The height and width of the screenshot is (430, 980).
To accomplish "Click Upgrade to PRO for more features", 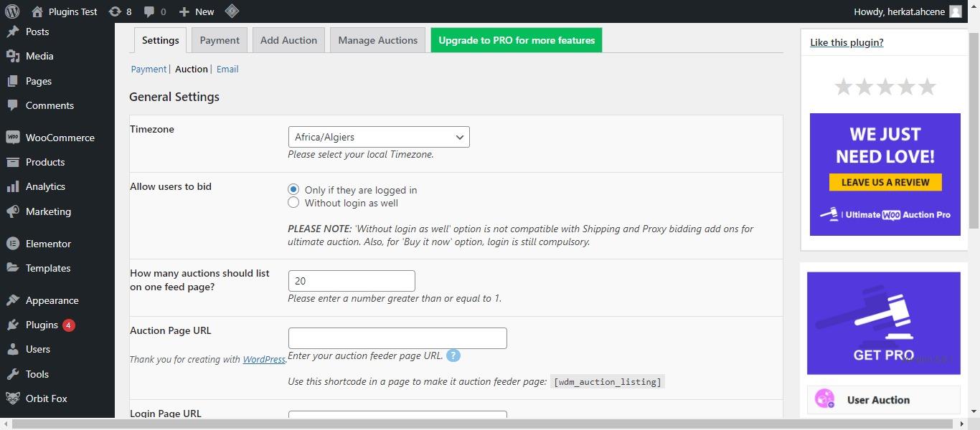I will tap(516, 40).
